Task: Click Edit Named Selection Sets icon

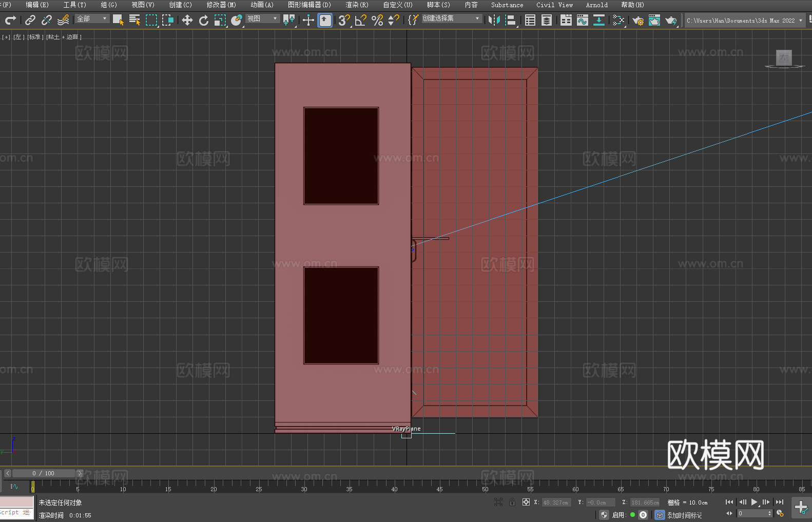Action: click(x=413, y=20)
